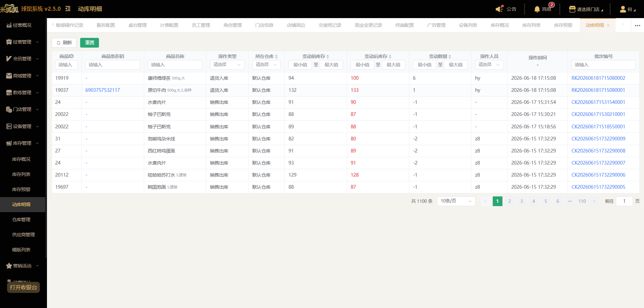The height and width of the screenshot is (308, 644).
Task: Open the 消息 notification bell
Action: click(x=537, y=9)
